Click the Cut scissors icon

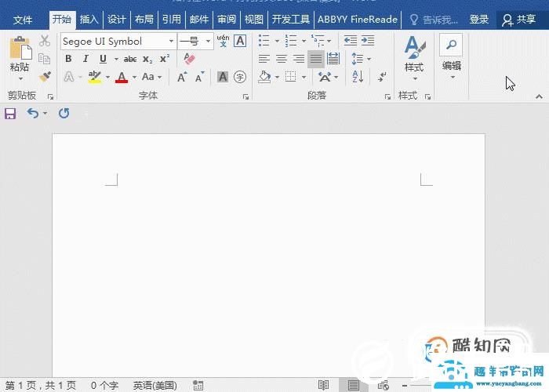[x=45, y=41]
